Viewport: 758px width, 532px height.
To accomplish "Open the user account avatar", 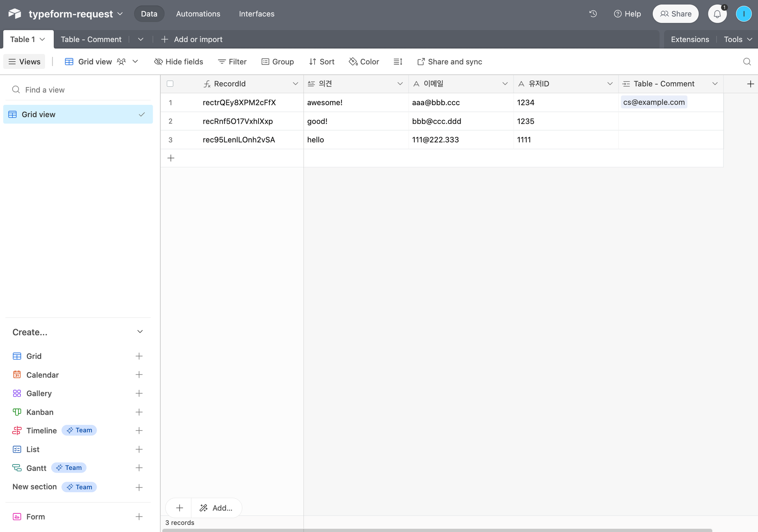I will tap(744, 14).
